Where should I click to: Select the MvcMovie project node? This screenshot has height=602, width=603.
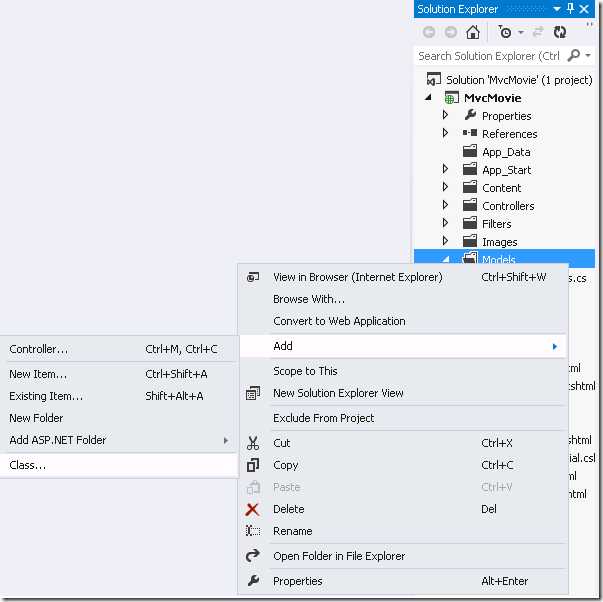click(492, 98)
